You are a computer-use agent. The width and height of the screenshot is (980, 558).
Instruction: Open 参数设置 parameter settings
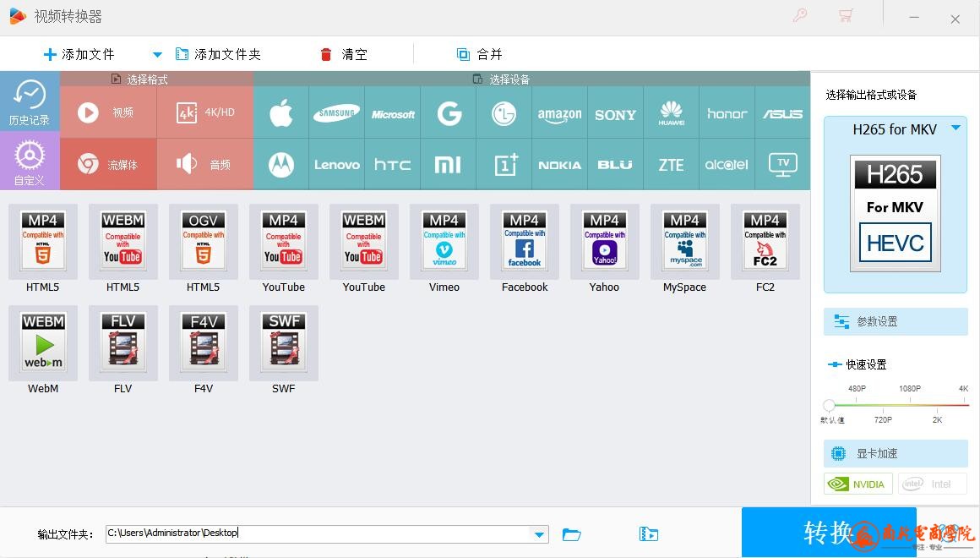896,321
